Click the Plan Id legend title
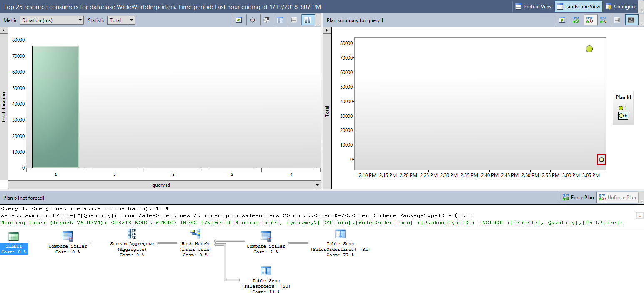Image resolution: width=644 pixels, height=305 pixels. (x=623, y=97)
